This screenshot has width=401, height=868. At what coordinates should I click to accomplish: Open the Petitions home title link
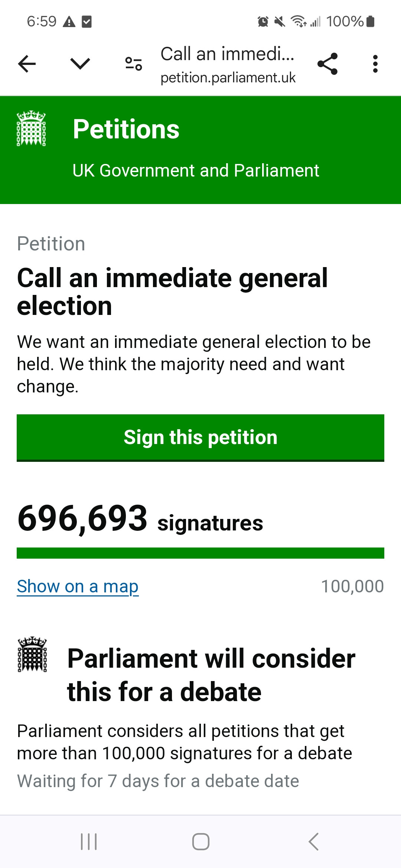[126, 129]
